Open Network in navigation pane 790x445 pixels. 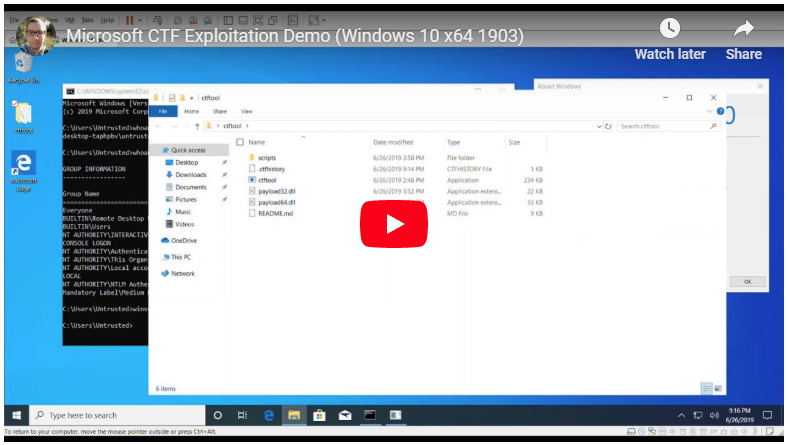click(182, 274)
